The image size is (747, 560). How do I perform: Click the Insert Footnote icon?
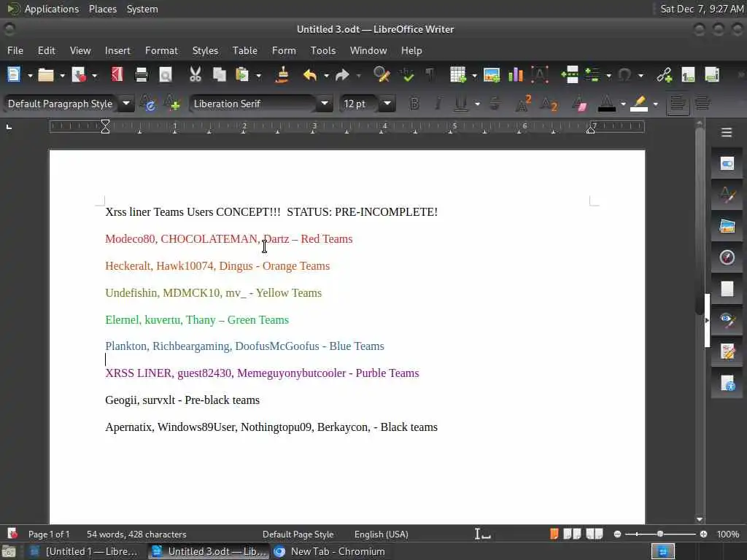tap(688, 75)
